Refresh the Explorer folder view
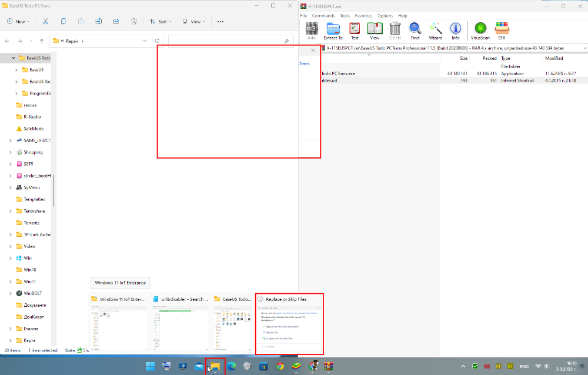Viewport: 588px width, 375px height. point(157,41)
